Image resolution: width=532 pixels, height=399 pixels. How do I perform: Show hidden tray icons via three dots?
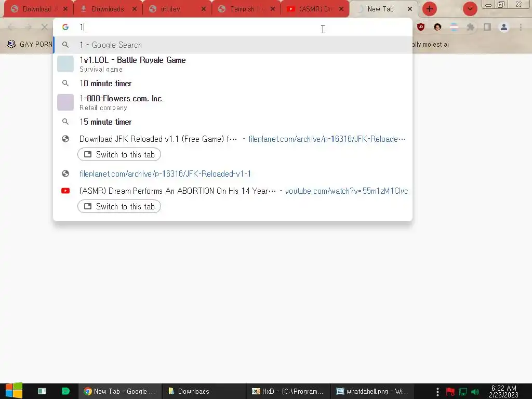click(437, 392)
